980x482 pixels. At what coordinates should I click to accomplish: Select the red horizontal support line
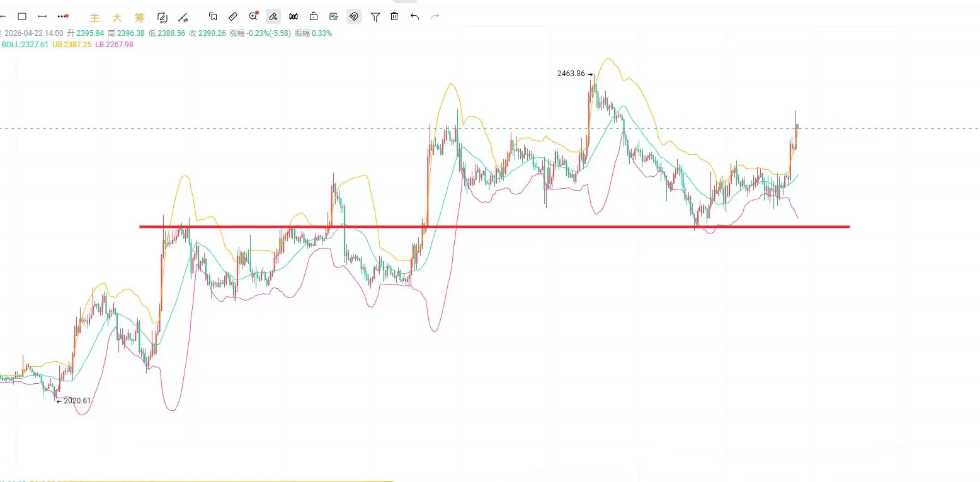[x=494, y=227]
